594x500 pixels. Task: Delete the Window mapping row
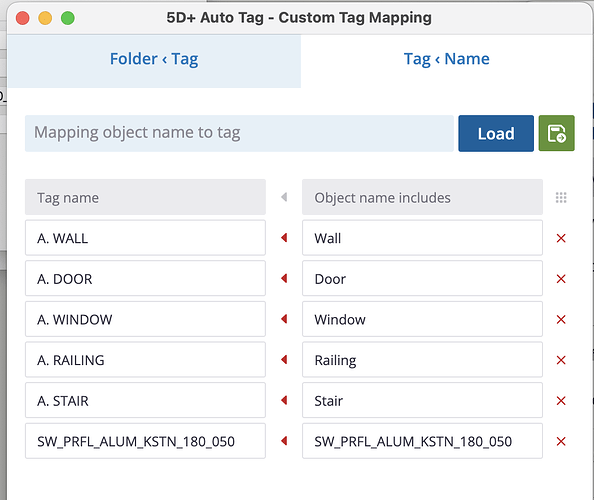pos(561,319)
